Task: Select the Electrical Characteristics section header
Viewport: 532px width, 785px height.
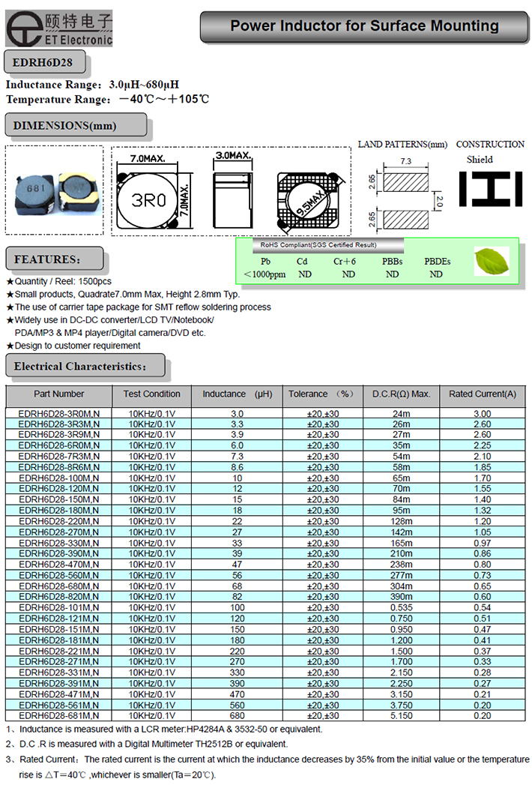Action: coord(84,367)
